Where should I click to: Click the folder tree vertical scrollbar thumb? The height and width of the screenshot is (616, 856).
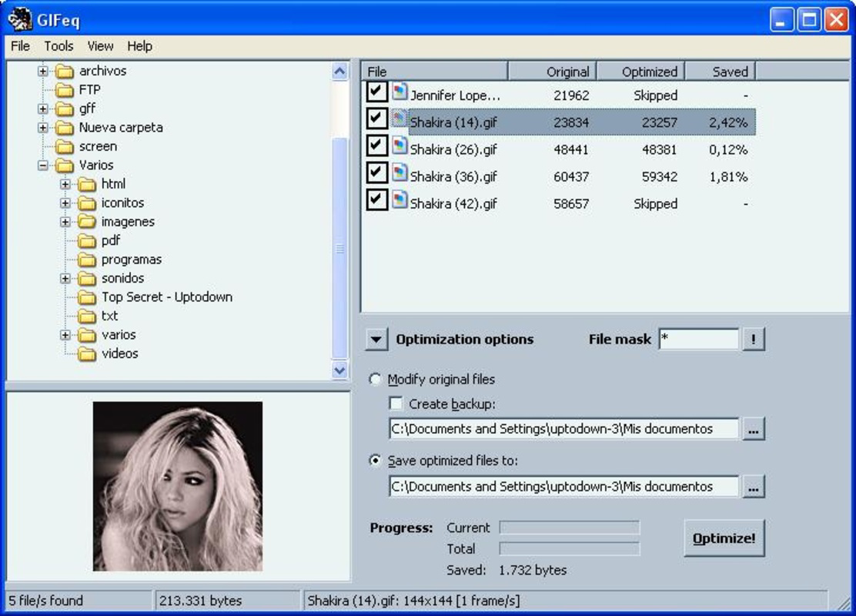click(339, 249)
